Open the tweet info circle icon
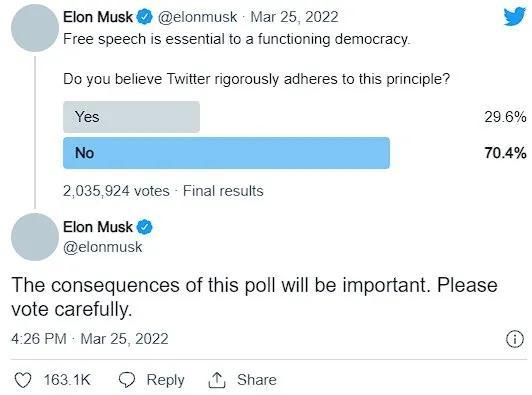Viewport: 532px width, 395px height. [x=515, y=339]
